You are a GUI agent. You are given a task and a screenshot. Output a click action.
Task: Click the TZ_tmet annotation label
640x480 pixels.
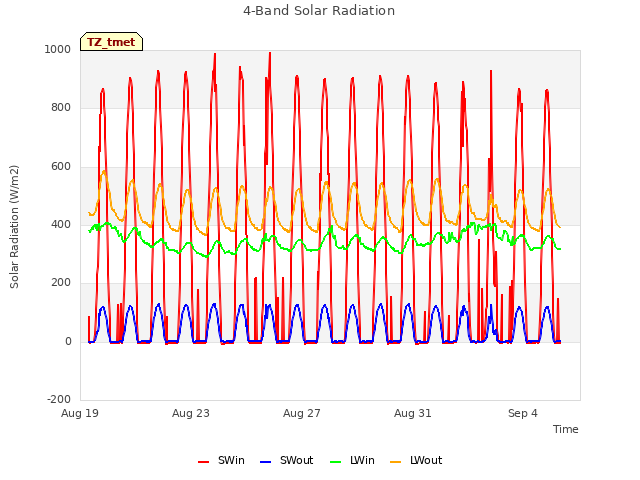(x=111, y=42)
